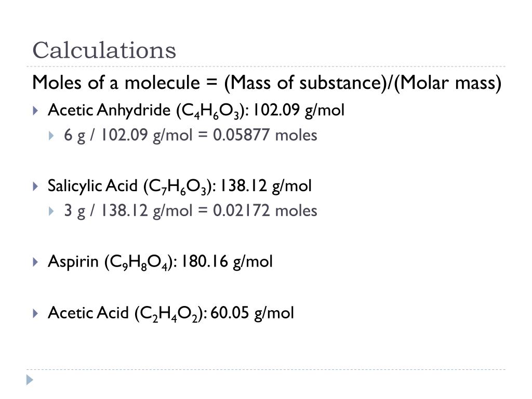532x399 pixels.
Task: Select the Moles of a molecule formula line
Action: pyautogui.click(x=267, y=83)
